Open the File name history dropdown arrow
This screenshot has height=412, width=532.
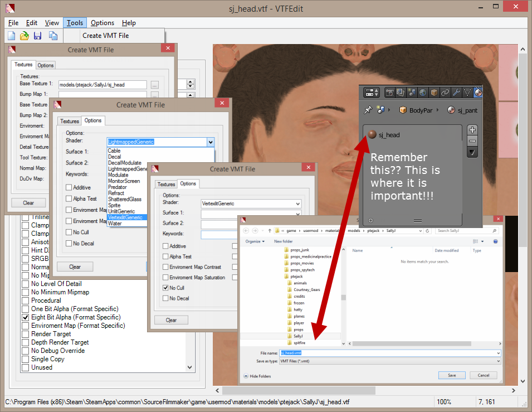498,353
